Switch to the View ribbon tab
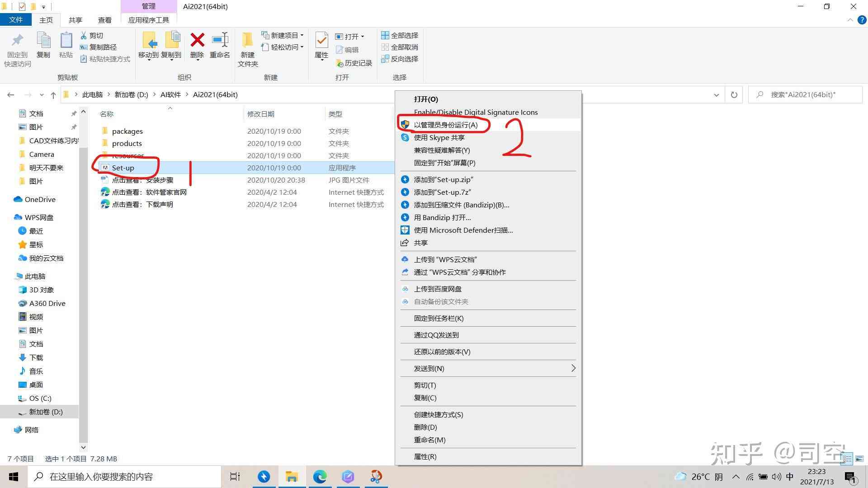Screen dimensions: 868x488 (105, 20)
